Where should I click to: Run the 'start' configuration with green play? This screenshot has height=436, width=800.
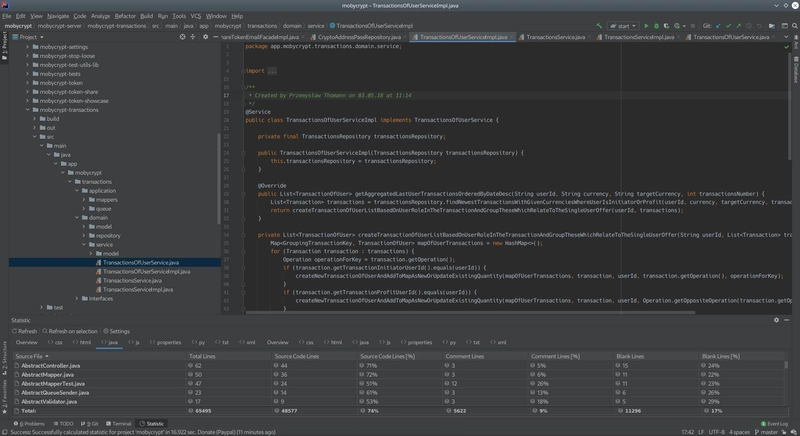646,25
